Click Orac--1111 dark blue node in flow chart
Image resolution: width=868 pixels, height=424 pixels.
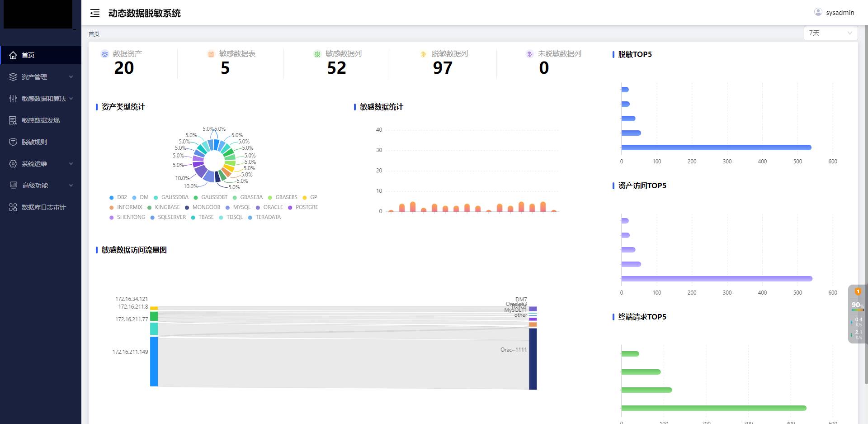pyautogui.click(x=533, y=359)
